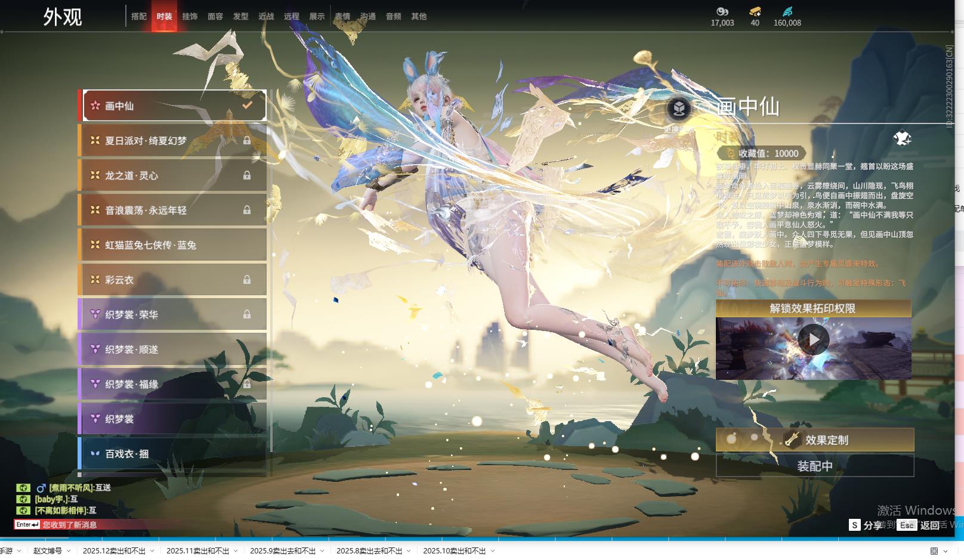964x560 pixels.
Task: Click the sparkle outfit icon under title
Action: pos(902,139)
